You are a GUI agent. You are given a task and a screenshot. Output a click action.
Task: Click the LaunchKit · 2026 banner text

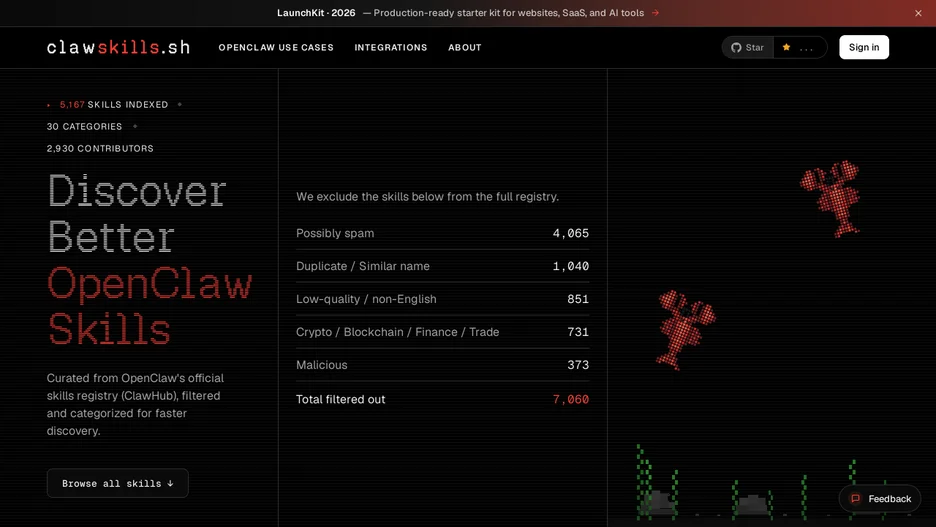point(316,13)
